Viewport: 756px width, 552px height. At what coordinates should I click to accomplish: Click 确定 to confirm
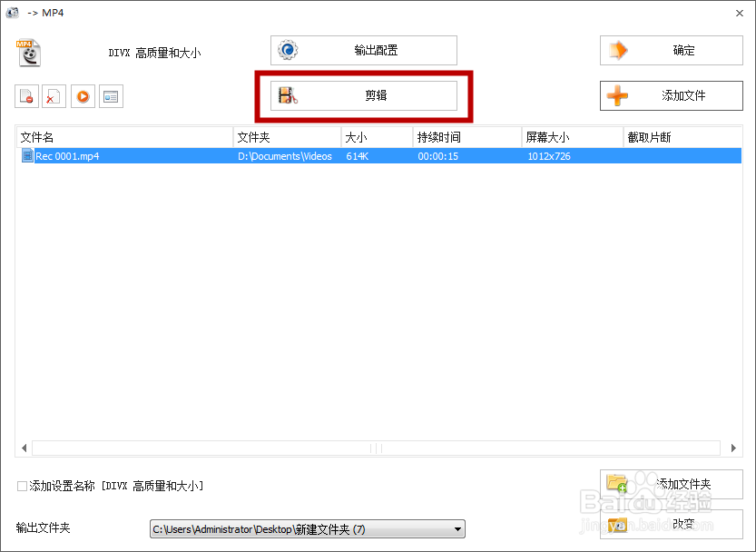click(x=672, y=50)
